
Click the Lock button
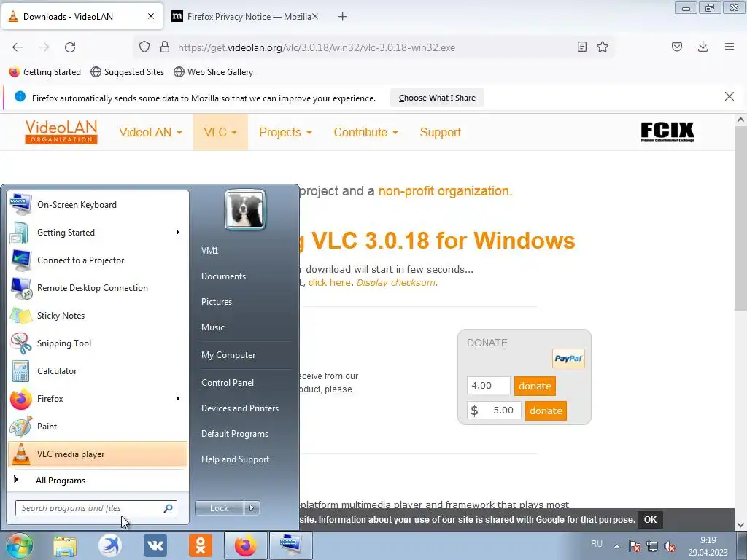coord(220,508)
